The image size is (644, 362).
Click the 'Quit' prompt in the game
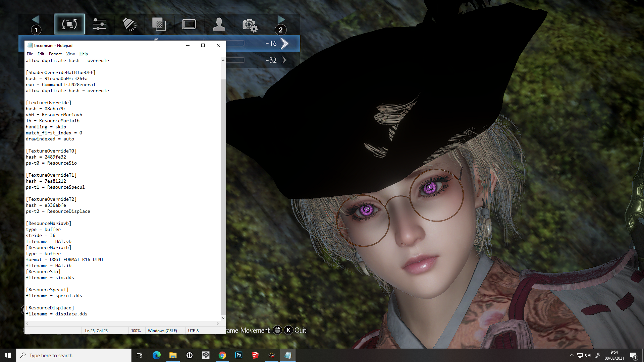coord(300,330)
